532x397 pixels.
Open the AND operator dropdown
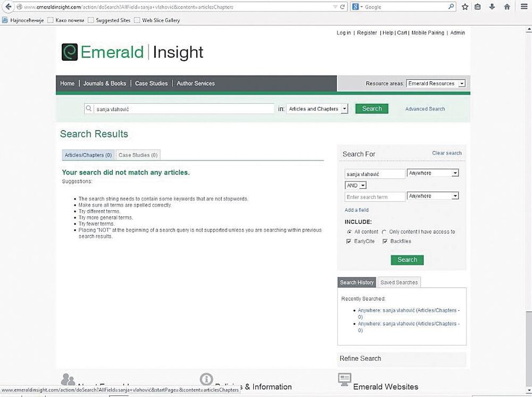tap(356, 185)
